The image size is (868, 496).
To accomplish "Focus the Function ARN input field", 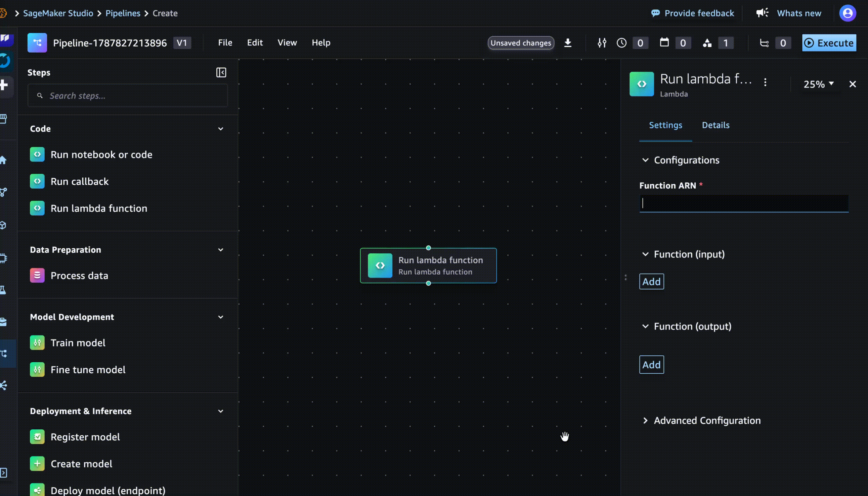I will (x=744, y=203).
